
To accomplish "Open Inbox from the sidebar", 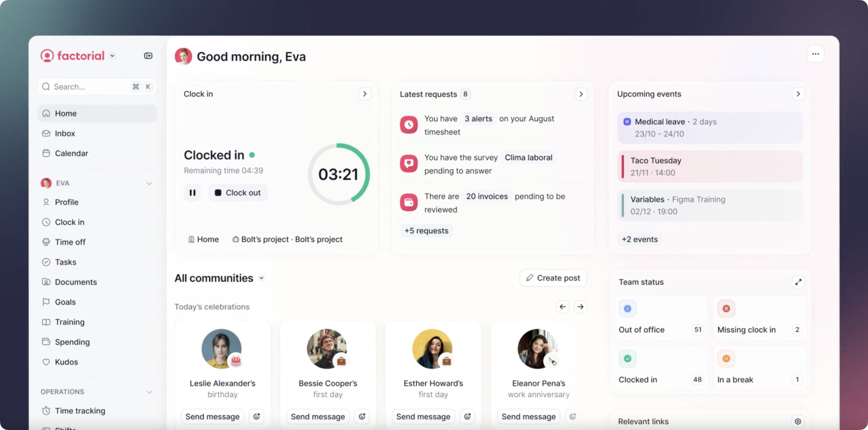I will pos(65,133).
